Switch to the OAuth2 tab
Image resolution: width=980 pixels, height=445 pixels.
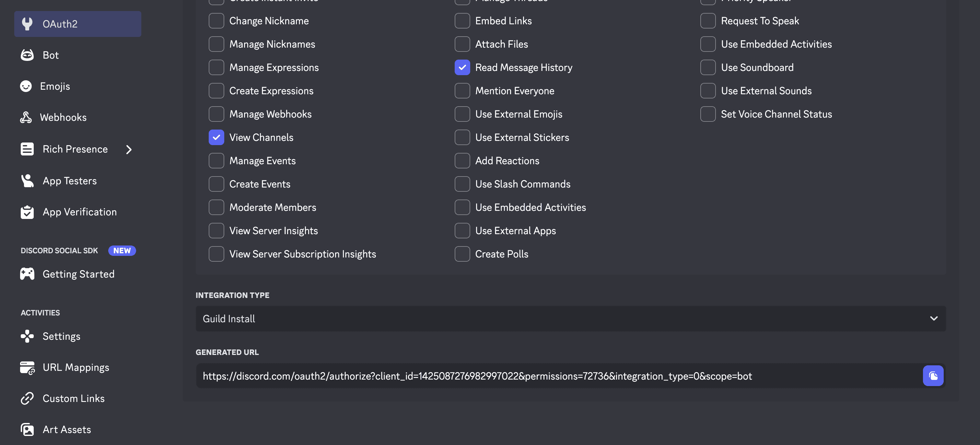pos(60,24)
